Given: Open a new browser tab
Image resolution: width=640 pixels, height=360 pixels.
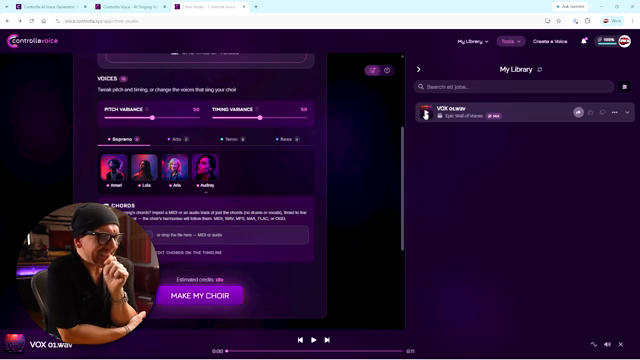Looking at the screenshot, I should [x=256, y=7].
